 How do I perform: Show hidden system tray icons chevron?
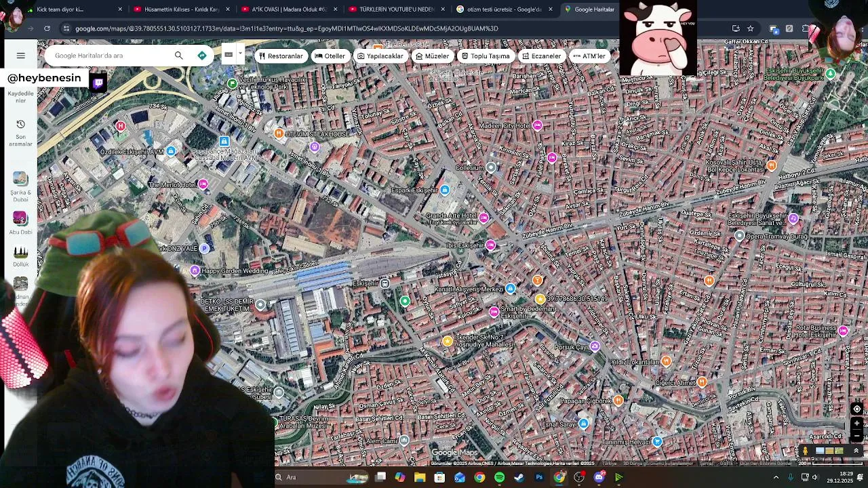[776, 477]
